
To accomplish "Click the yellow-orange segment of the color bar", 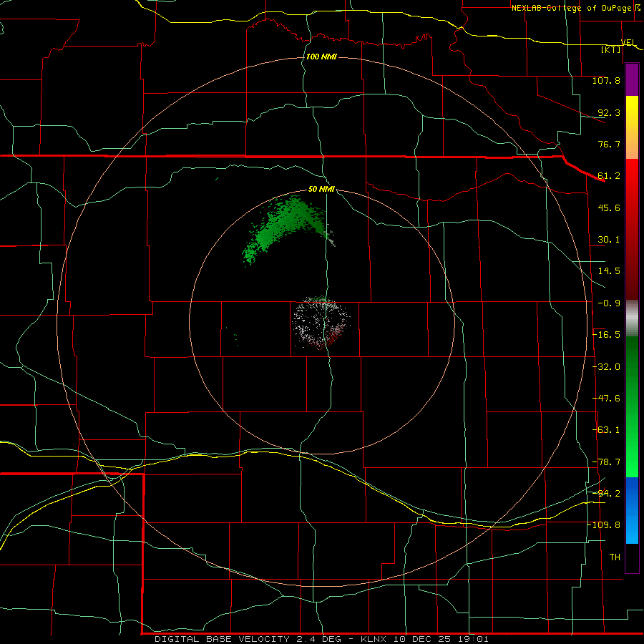I will pyautogui.click(x=632, y=127).
